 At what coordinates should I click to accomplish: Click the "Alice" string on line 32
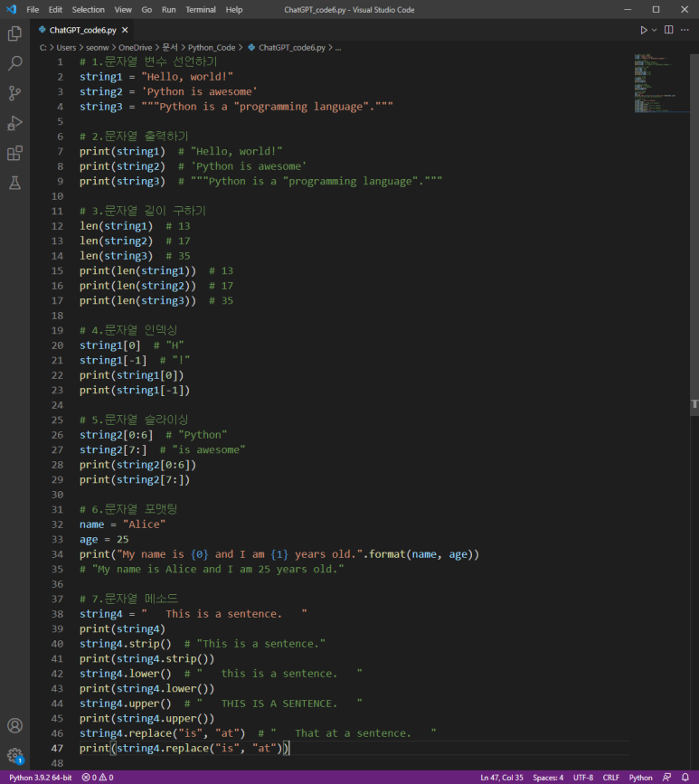(144, 524)
